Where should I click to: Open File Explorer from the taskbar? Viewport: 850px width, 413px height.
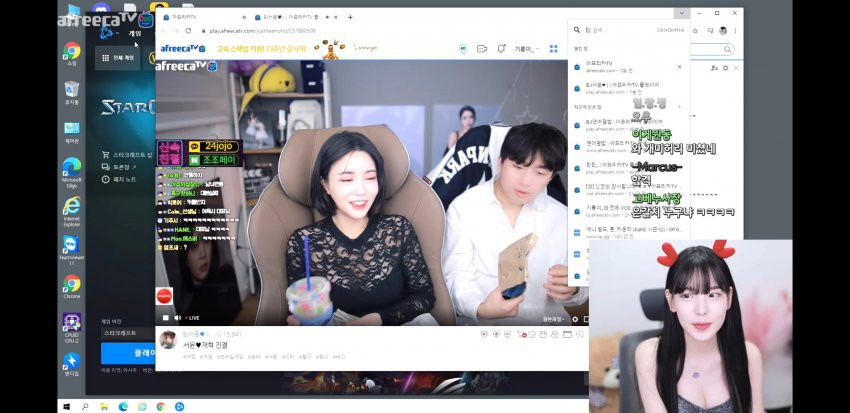click(104, 406)
